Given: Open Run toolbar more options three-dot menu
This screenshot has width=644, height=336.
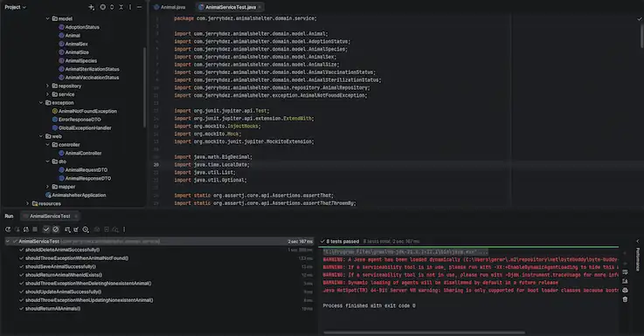Looking at the screenshot, I should (124, 230).
